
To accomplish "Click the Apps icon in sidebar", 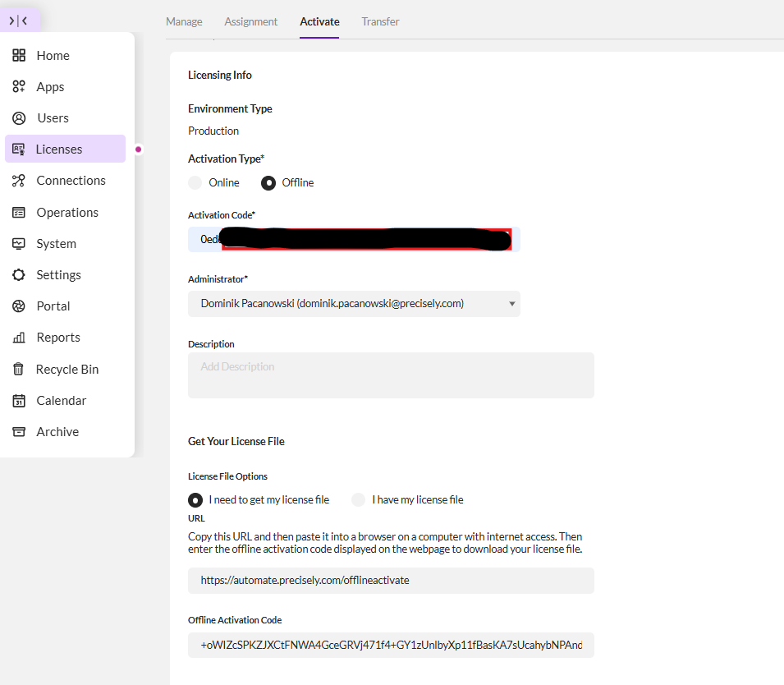I will pos(19,86).
